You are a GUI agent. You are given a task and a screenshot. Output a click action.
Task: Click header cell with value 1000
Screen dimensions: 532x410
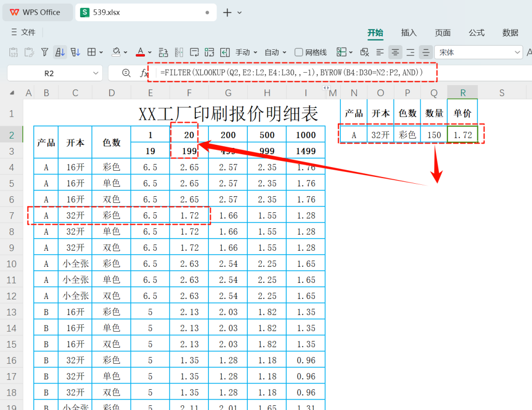click(x=305, y=135)
